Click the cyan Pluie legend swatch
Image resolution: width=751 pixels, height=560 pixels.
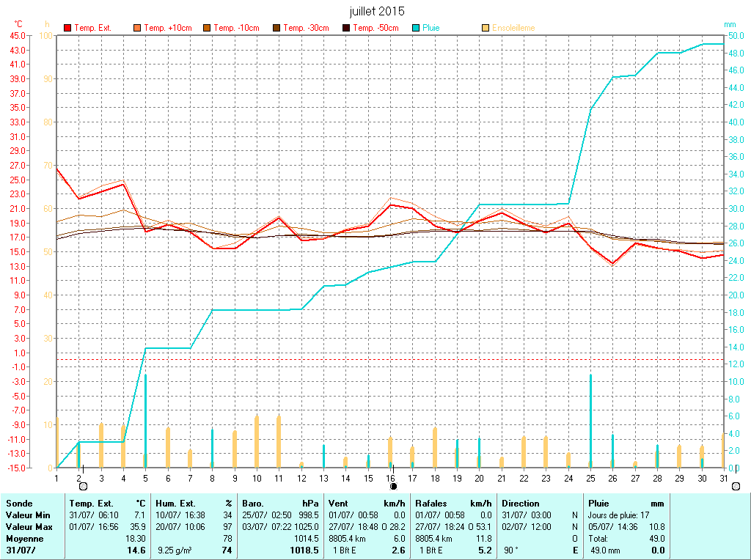[x=416, y=28]
